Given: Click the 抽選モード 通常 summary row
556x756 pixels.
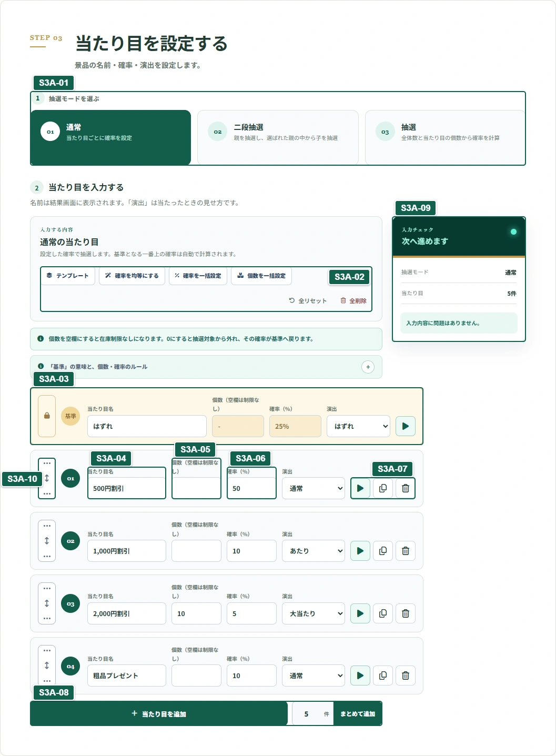Looking at the screenshot, I should pos(459,272).
